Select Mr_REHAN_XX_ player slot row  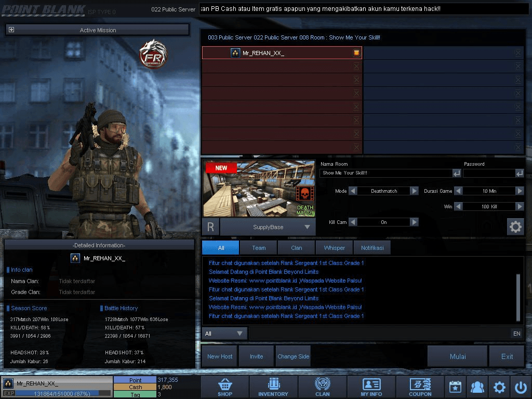click(x=282, y=53)
